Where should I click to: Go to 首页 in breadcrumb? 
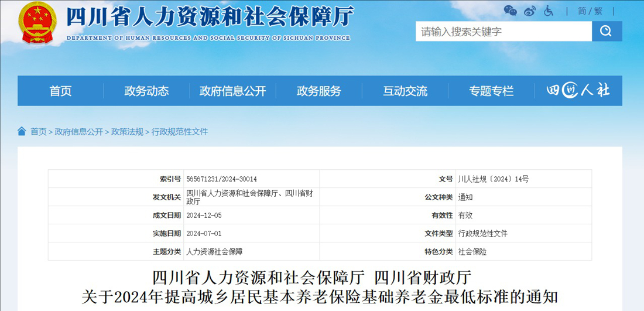tap(39, 132)
